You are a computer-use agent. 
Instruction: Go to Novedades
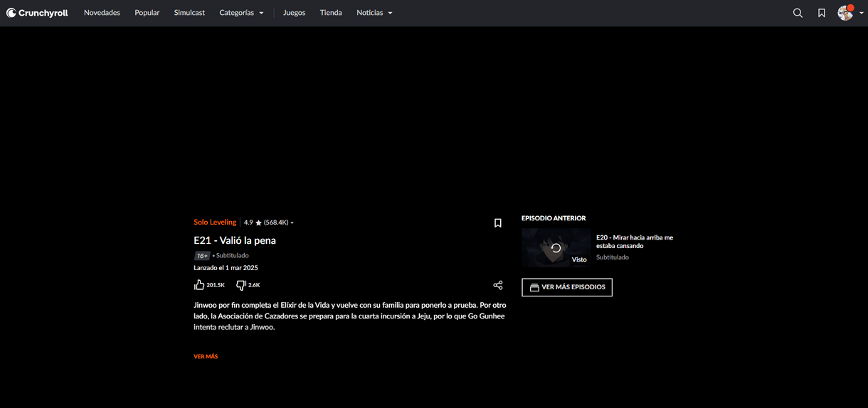[102, 13]
